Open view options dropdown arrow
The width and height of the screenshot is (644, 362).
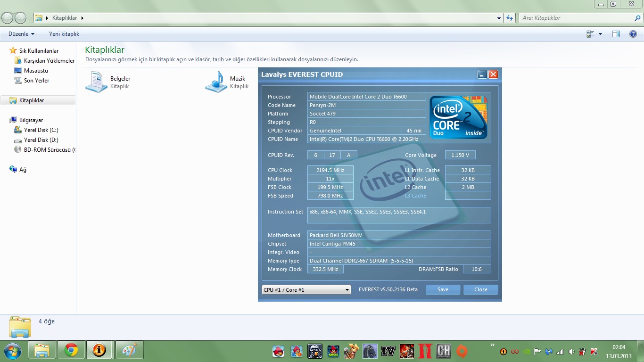[600, 34]
